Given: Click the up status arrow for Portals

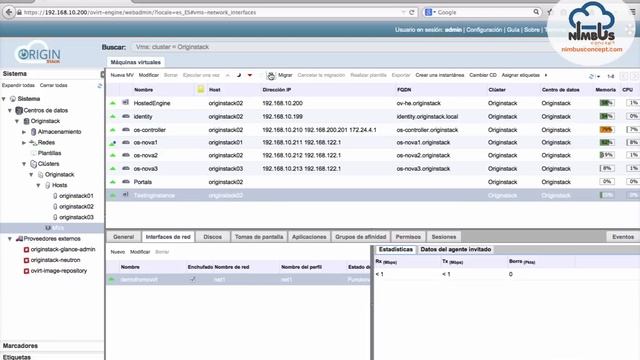Looking at the screenshot, I should [113, 182].
